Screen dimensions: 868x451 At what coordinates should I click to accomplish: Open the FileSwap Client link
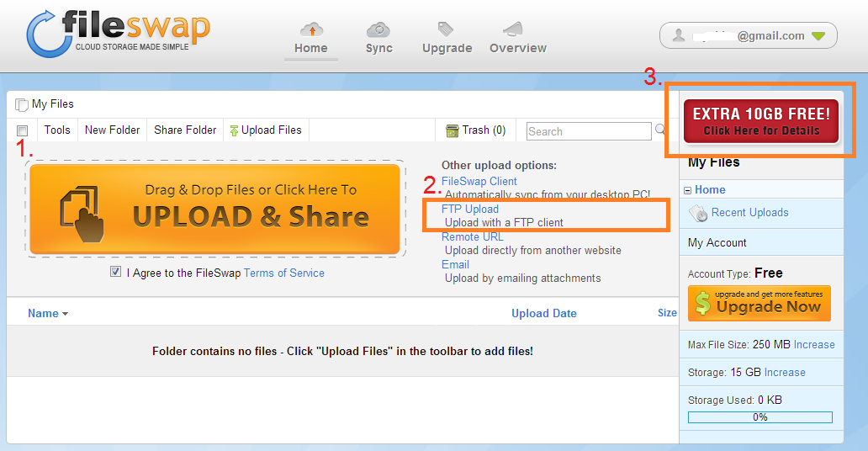tap(479, 181)
